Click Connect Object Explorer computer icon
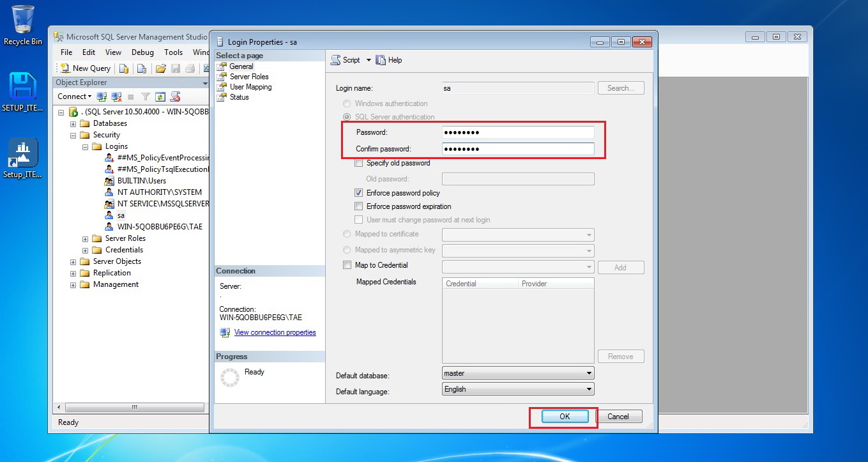868x462 pixels. pyautogui.click(x=102, y=96)
